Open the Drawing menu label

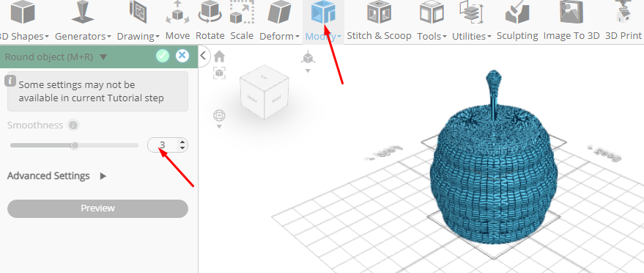click(x=138, y=36)
